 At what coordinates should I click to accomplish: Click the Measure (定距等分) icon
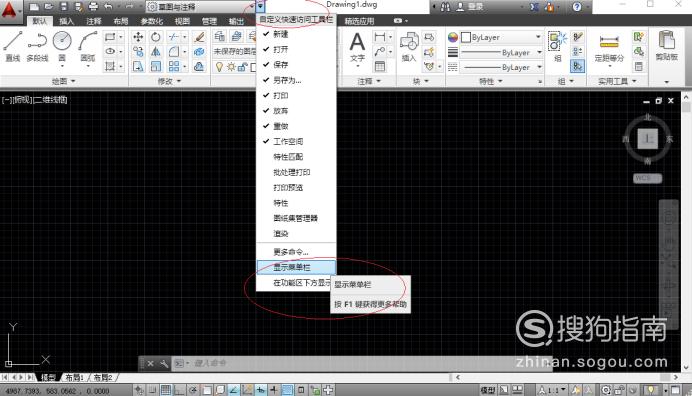pyautogui.click(x=609, y=49)
